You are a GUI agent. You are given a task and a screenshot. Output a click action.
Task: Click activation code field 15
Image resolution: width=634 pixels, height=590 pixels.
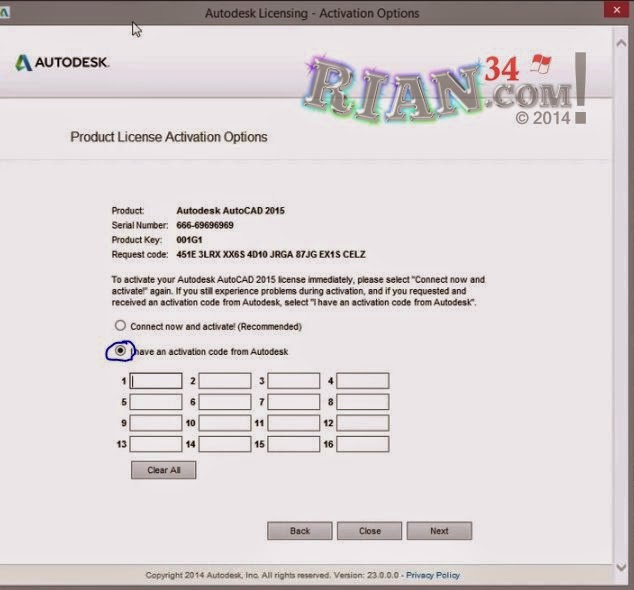coord(294,444)
